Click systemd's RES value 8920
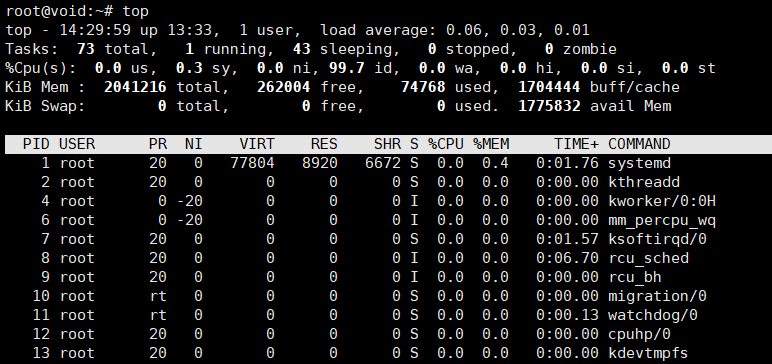This screenshot has height=364, width=772. click(x=320, y=163)
